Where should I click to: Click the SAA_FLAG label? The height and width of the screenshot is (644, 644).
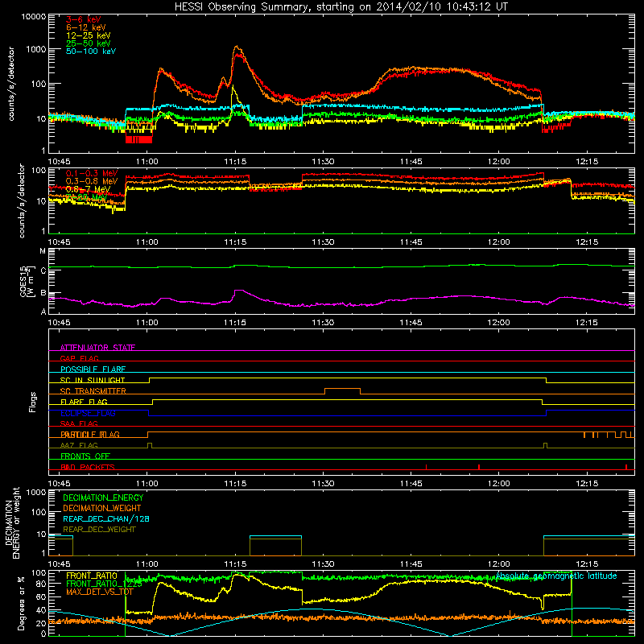(79, 423)
